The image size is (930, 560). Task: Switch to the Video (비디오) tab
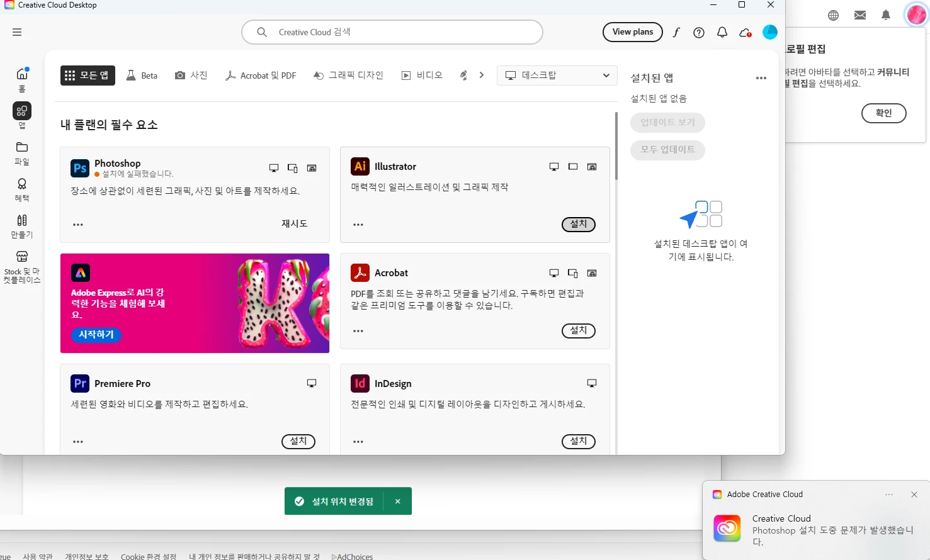[x=422, y=76]
